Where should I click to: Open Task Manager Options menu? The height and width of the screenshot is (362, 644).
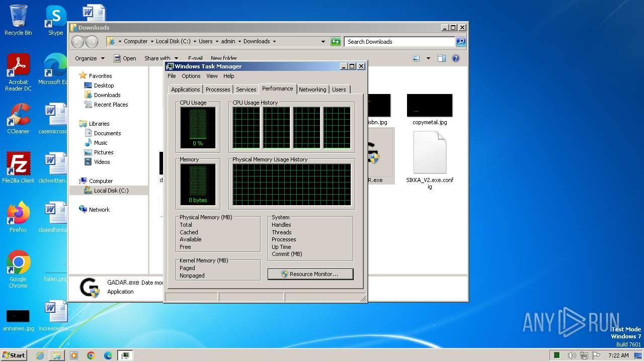191,76
